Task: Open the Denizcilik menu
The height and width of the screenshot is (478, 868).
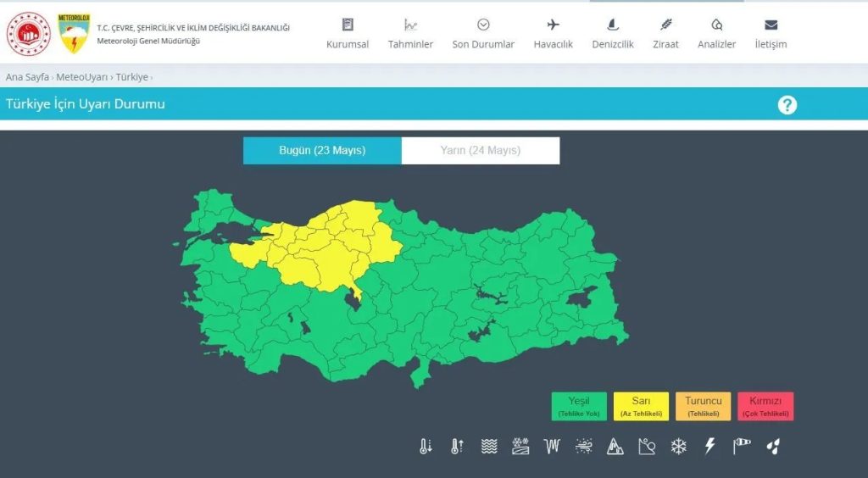Action: tap(613, 34)
